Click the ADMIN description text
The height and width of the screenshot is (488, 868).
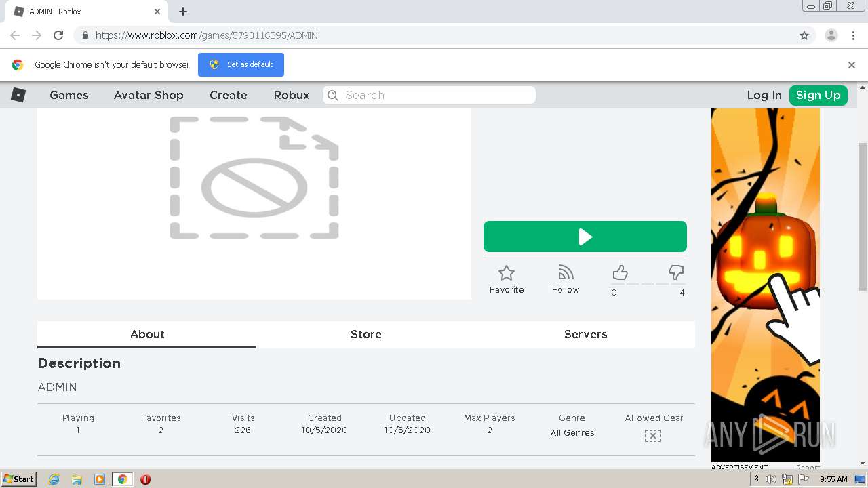click(58, 387)
